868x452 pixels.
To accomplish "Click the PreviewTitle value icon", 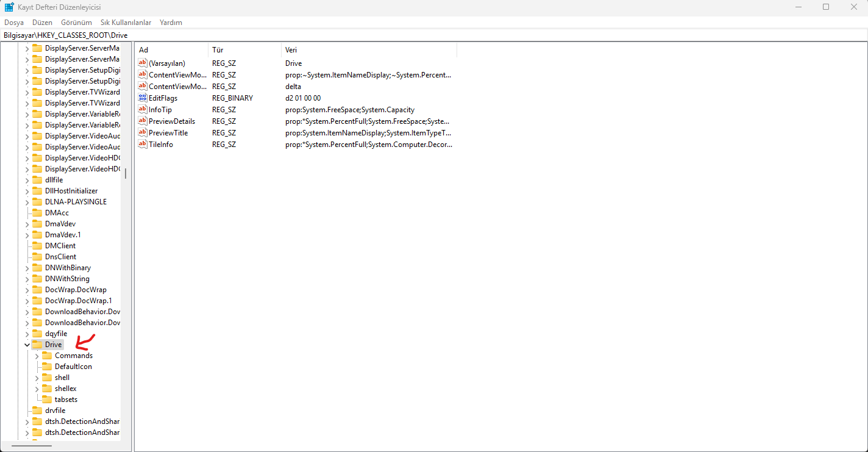I will click(143, 132).
